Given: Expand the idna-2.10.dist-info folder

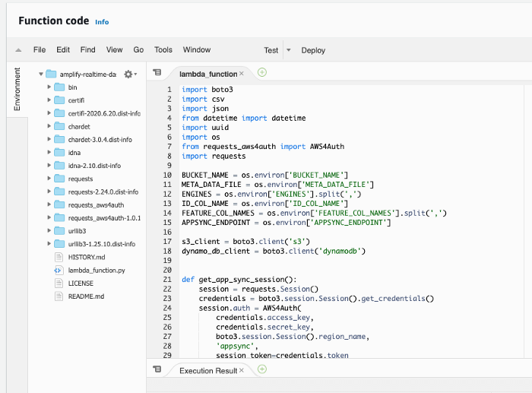Looking at the screenshot, I should (49, 165).
